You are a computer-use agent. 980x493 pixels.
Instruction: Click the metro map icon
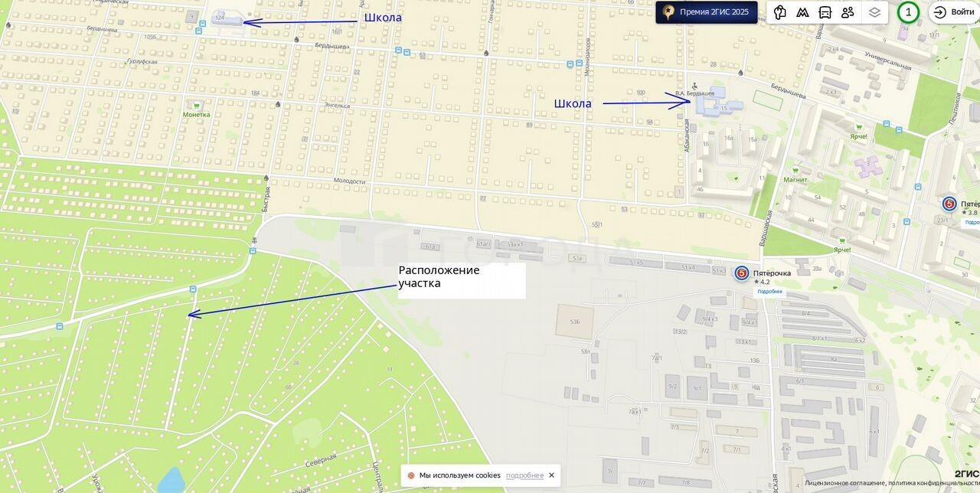802,12
